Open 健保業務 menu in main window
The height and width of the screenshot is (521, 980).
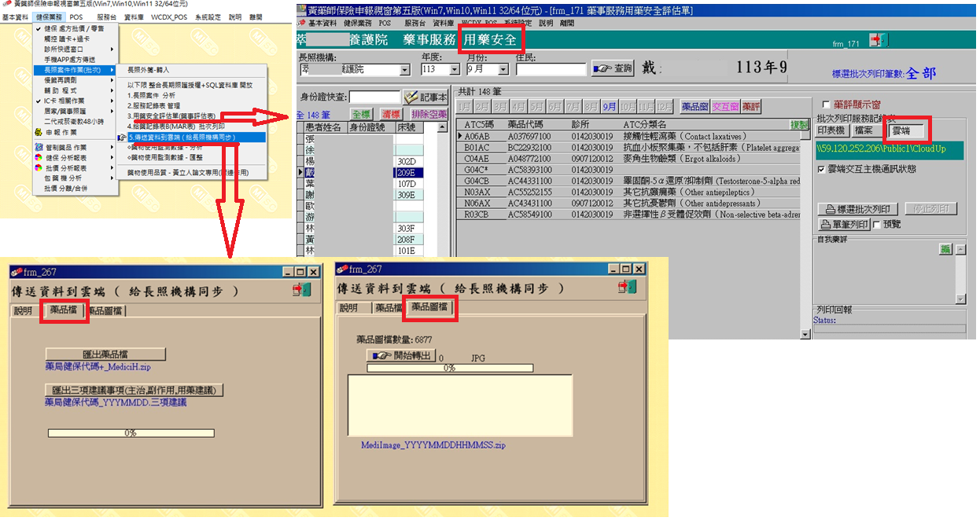[x=50, y=17]
